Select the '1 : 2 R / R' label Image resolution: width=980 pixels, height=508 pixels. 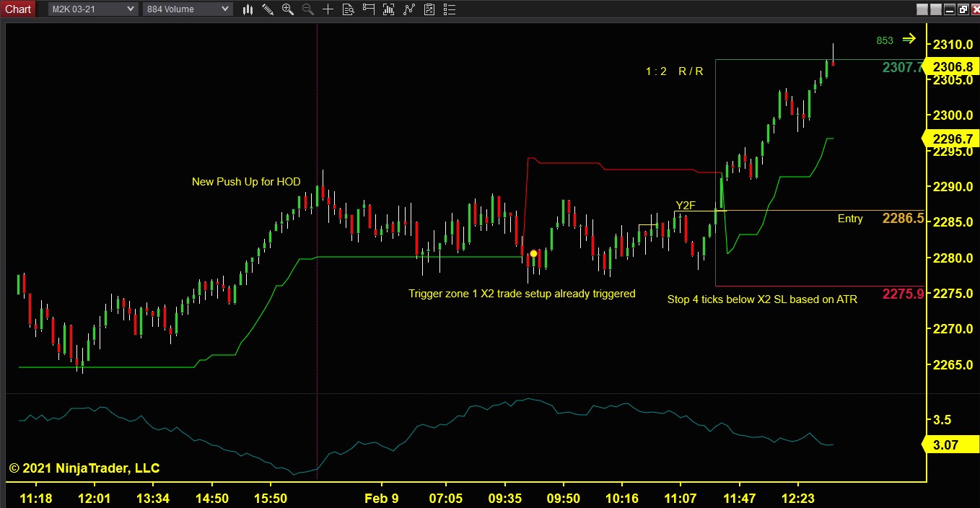pyautogui.click(x=674, y=71)
